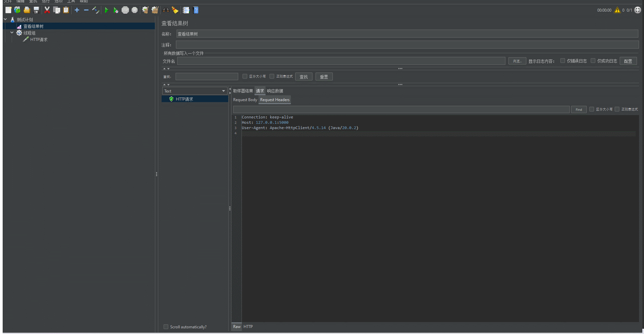Click the 查找 search button
This screenshot has width=644, height=334.
click(x=304, y=77)
